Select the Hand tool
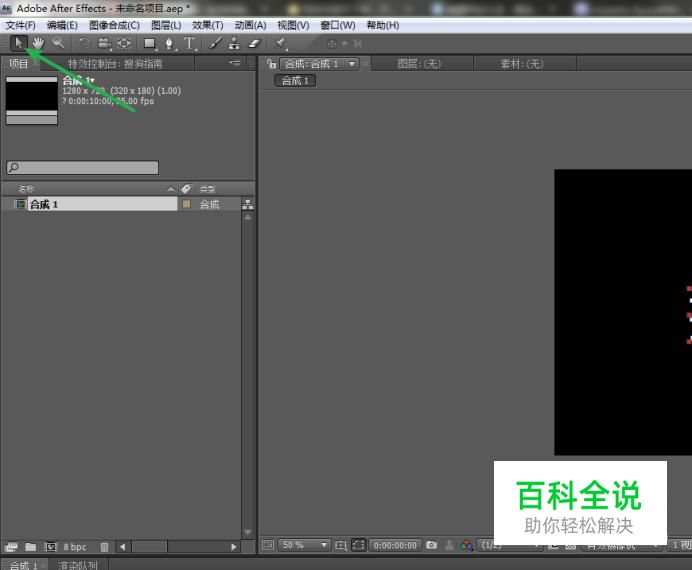The height and width of the screenshot is (570, 692). coord(38,43)
